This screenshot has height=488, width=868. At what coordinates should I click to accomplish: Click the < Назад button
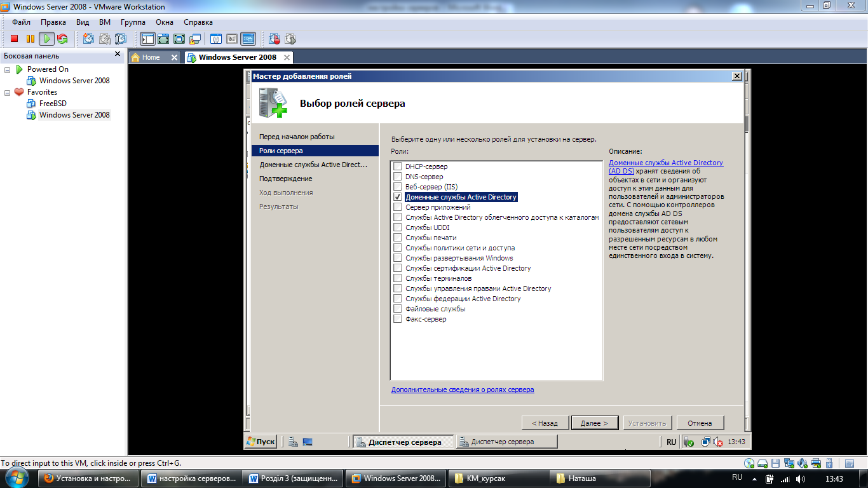click(545, 423)
